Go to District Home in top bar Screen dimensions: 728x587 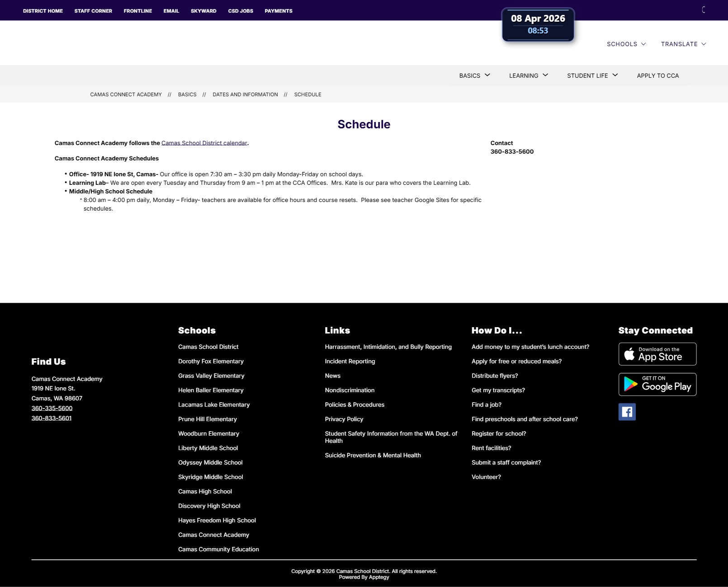point(43,11)
